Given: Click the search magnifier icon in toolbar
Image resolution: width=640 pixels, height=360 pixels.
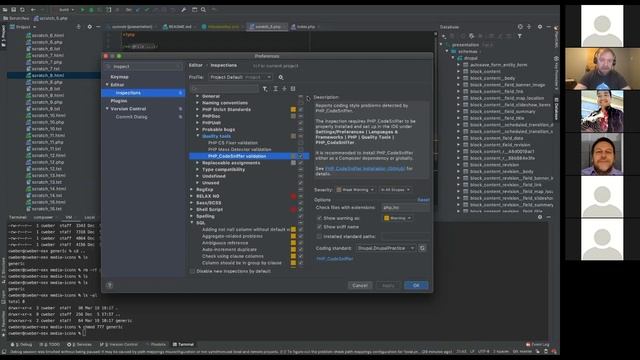Looking at the screenshot, I should (x=203, y=9).
